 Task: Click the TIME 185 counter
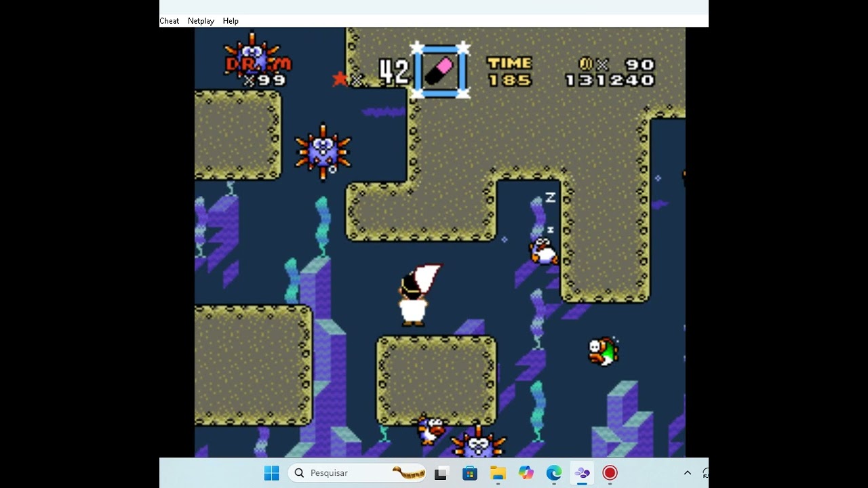(509, 71)
